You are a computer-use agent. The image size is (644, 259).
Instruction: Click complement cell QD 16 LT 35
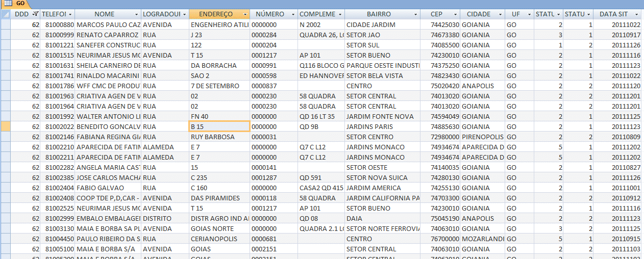(321, 116)
